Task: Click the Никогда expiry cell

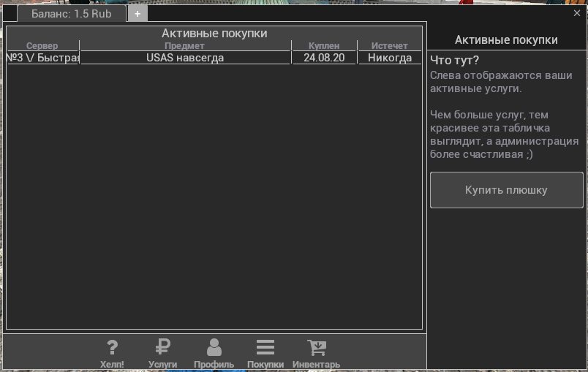Action: (x=389, y=58)
